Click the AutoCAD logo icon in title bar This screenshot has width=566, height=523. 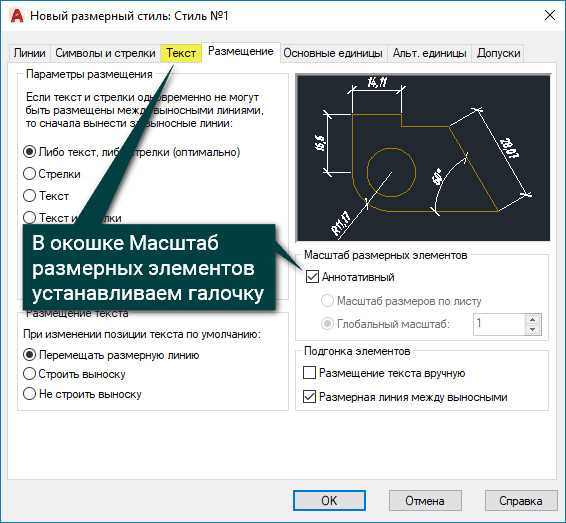pos(17,16)
